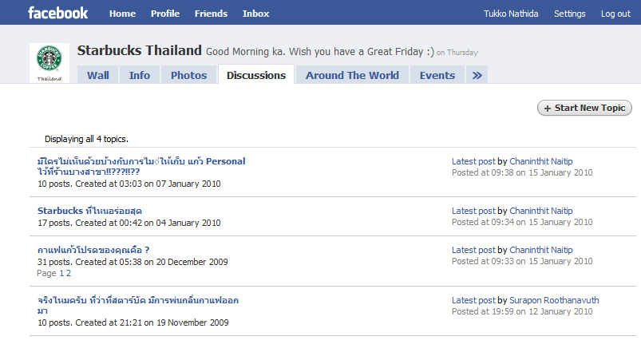
Task: Switch to the Info tab
Action: pyautogui.click(x=140, y=75)
